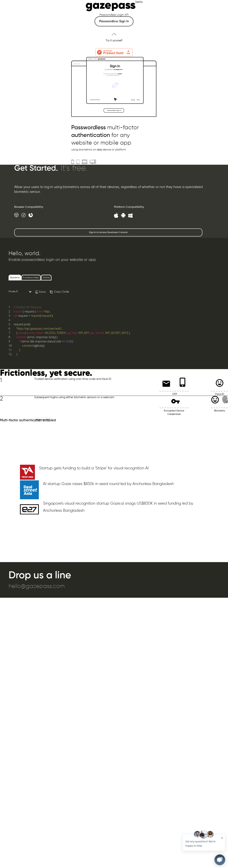Click the smartphone device icon
This screenshot has width=228, height=868.
72,162
